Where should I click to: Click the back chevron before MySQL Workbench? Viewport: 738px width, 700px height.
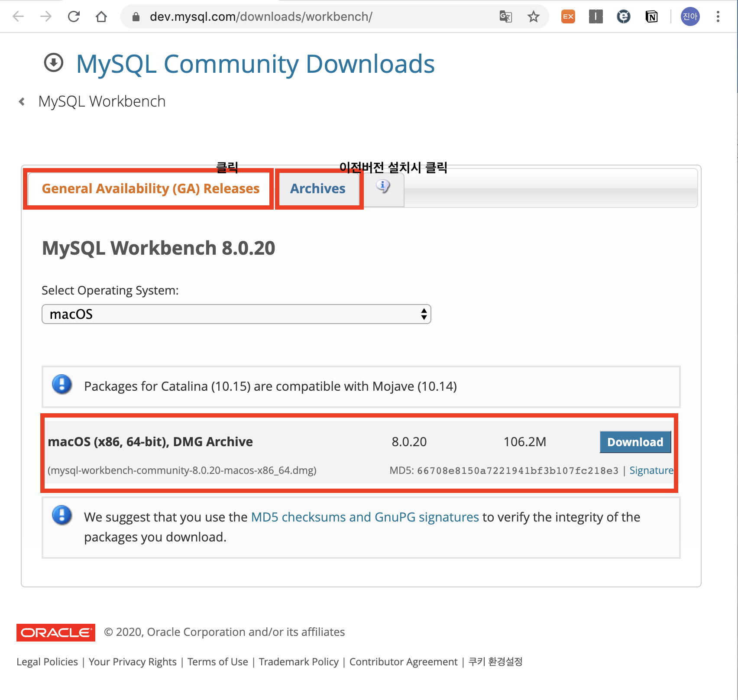coord(22,102)
